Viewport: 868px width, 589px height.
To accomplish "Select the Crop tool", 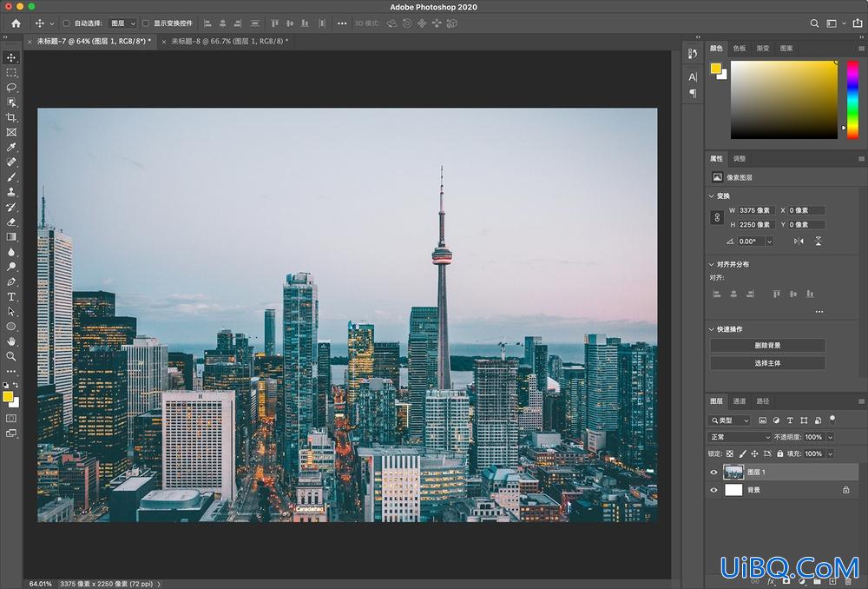I will pyautogui.click(x=11, y=117).
